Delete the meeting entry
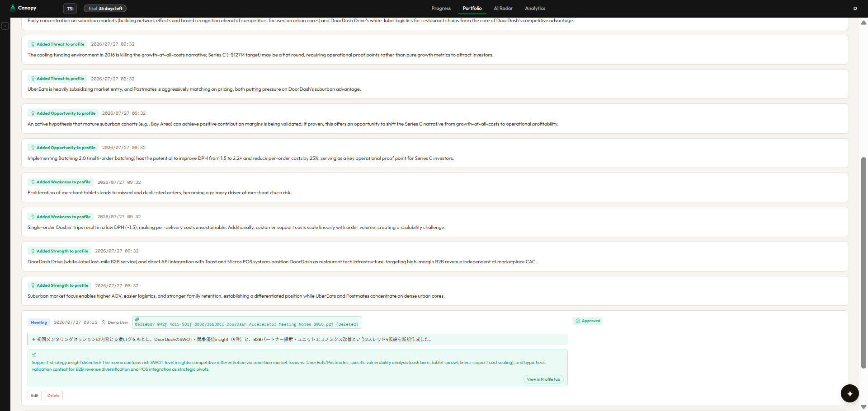The height and width of the screenshot is (411, 868). [53, 396]
